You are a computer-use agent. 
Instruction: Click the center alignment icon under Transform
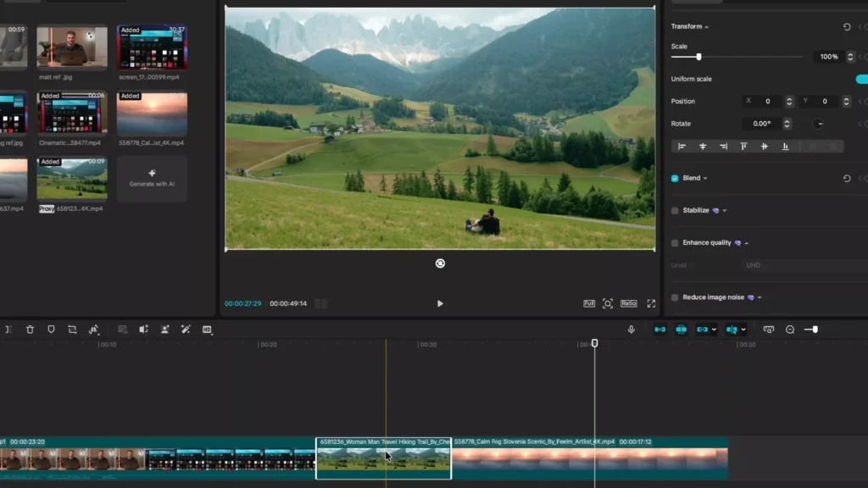(704, 146)
